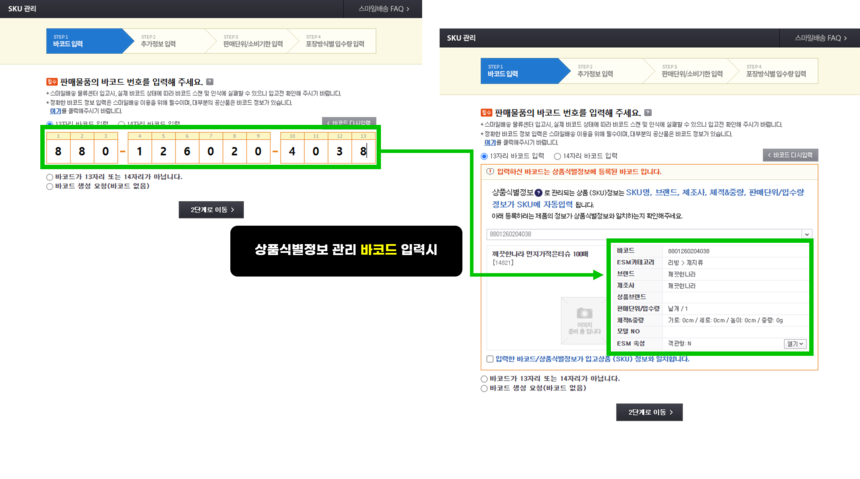Image resolution: width=860 pixels, height=479 pixels.
Task: Click the warning icon before the red barcode notice
Action: coord(490,172)
